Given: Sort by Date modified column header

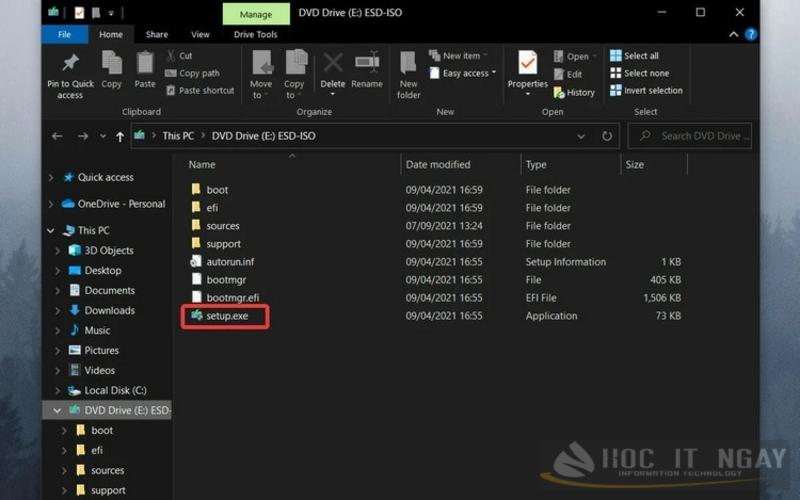Looking at the screenshot, I should pyautogui.click(x=438, y=164).
